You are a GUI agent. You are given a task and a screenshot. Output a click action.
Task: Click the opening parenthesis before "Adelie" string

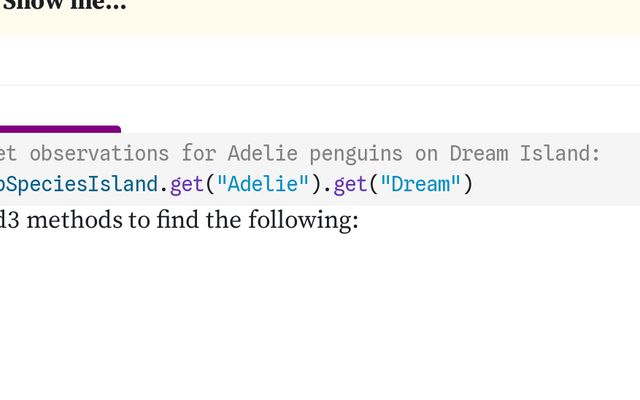[x=211, y=184]
